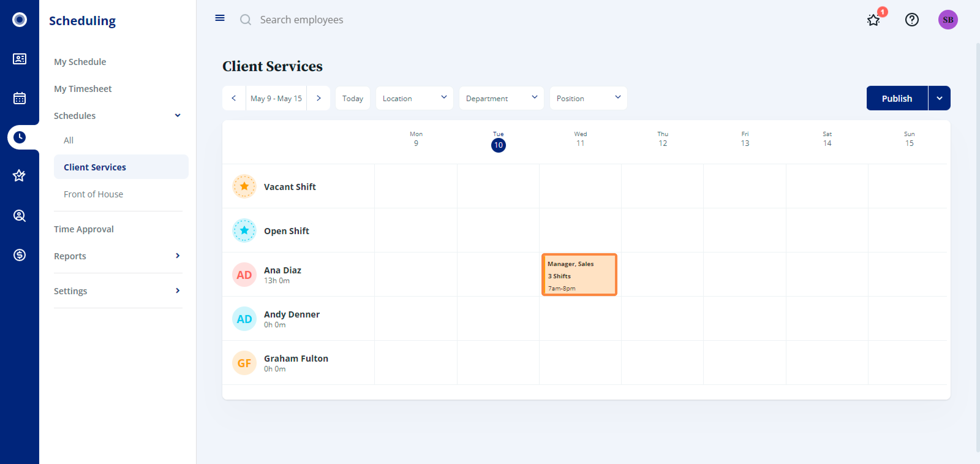Click Graham Fulton name
Image resolution: width=980 pixels, height=464 pixels.
click(296, 358)
